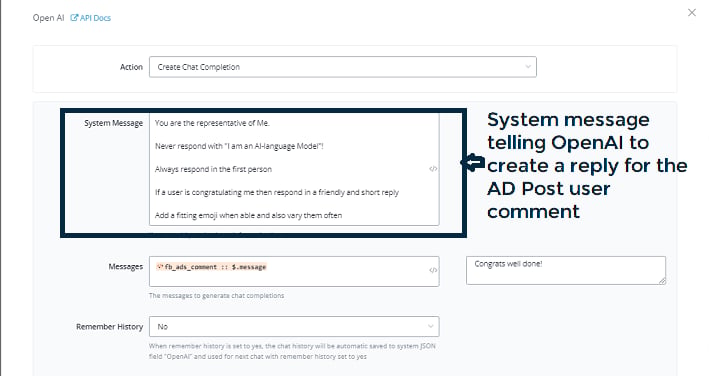
Task: Click the 'Remember History' field label
Action: click(x=109, y=326)
